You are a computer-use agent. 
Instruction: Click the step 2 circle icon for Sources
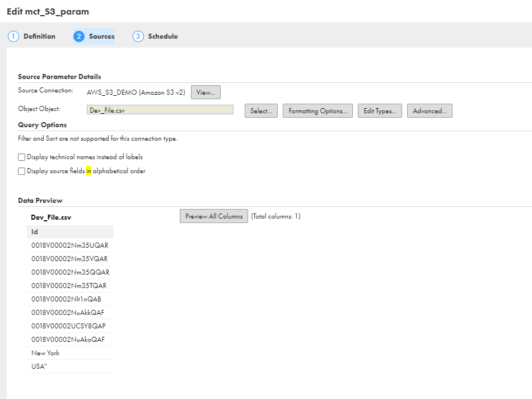click(x=79, y=36)
